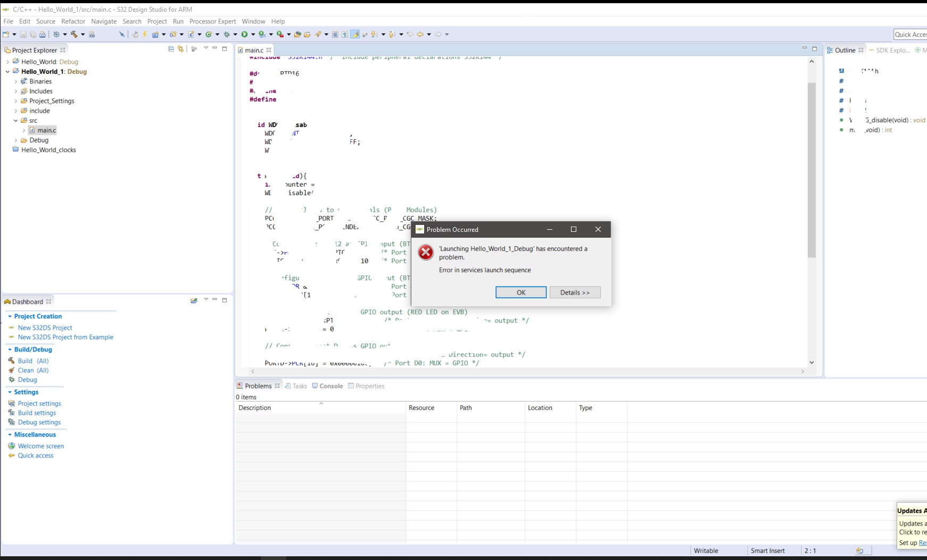Screen dimensions: 927x560
Task: Toggle Show Whitespace Characters pilcrow icon
Action: [345, 35]
